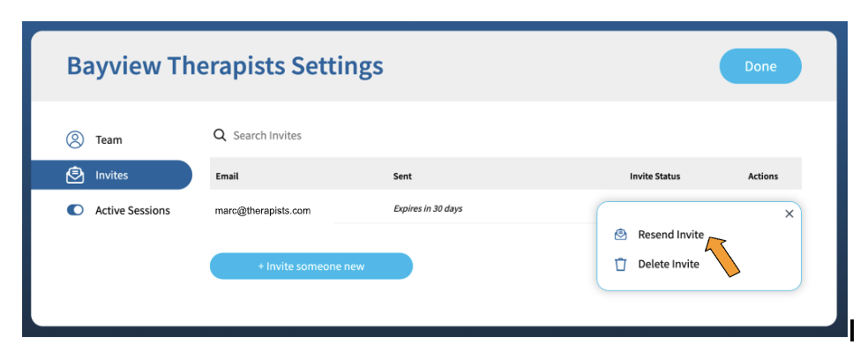Focus the Search Invites field
Image resolution: width=868 pixels, height=360 pixels.
pyautogui.click(x=266, y=135)
